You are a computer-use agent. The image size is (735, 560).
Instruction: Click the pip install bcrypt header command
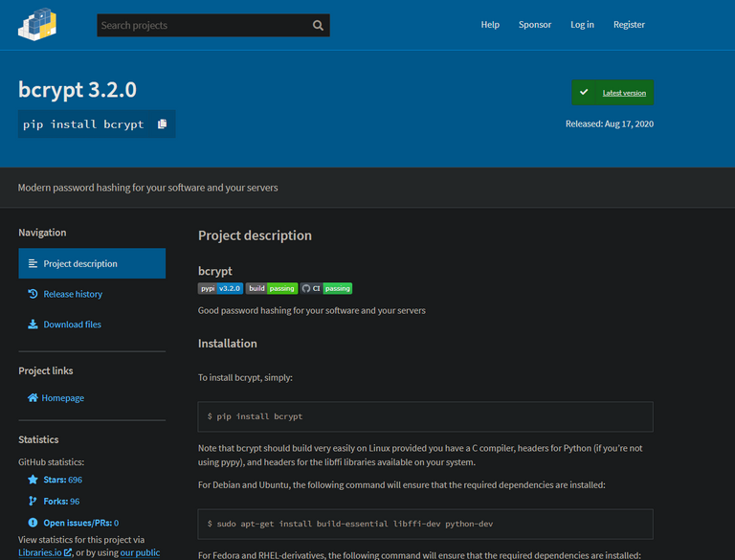[83, 124]
